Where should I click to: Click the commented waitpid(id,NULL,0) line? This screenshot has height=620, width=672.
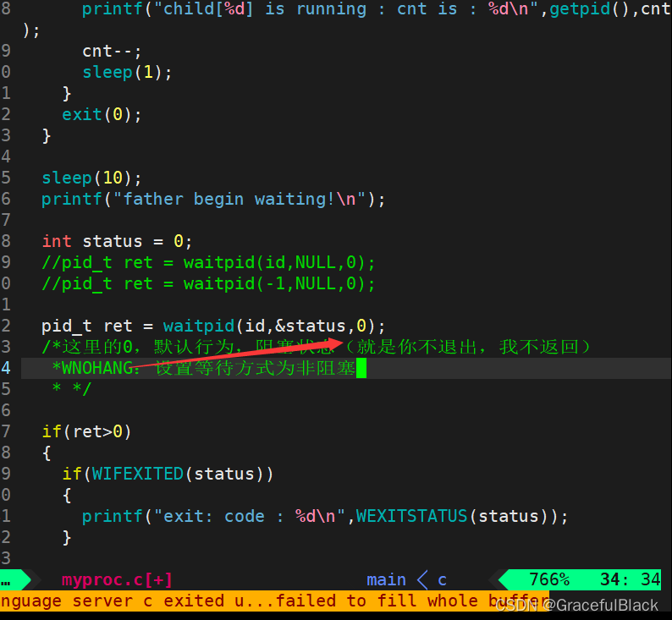pyautogui.click(x=208, y=262)
